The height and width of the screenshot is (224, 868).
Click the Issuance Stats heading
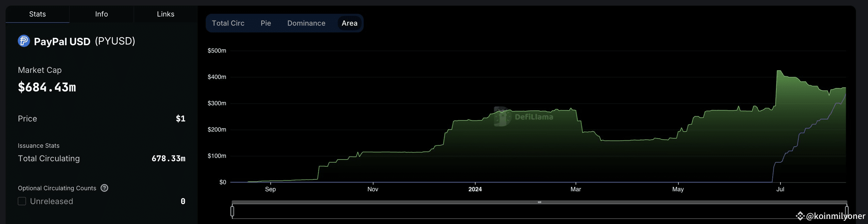point(39,146)
